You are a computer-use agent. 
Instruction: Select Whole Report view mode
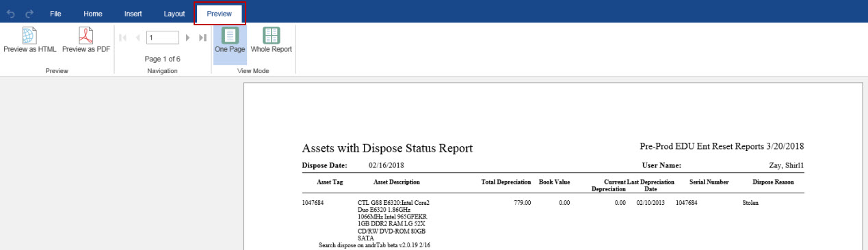[272, 40]
